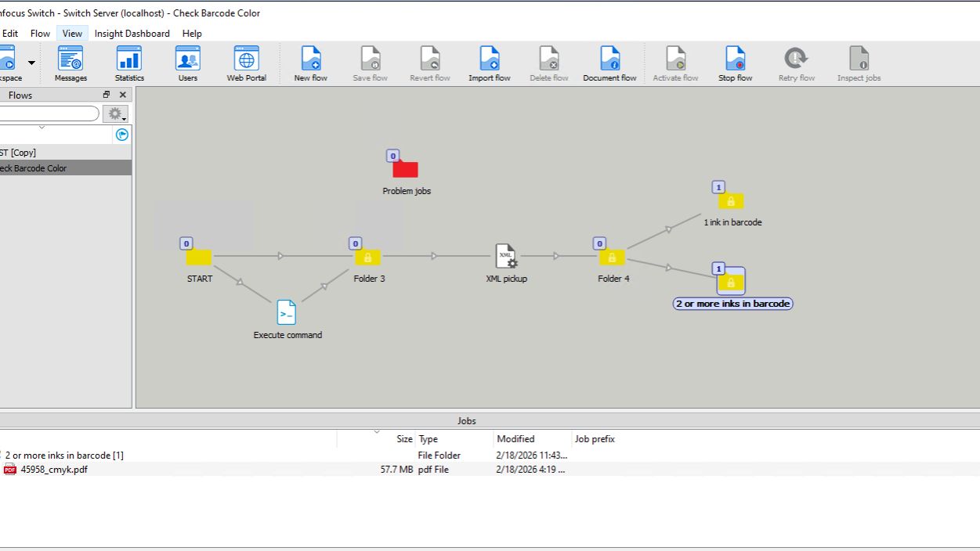Create a New flow
The image size is (980, 551).
click(311, 64)
